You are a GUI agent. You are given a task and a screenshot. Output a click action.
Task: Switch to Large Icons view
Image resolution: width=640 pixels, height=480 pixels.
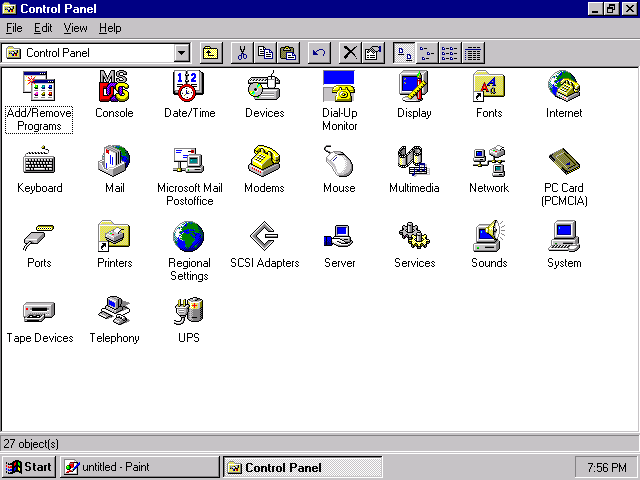point(404,53)
